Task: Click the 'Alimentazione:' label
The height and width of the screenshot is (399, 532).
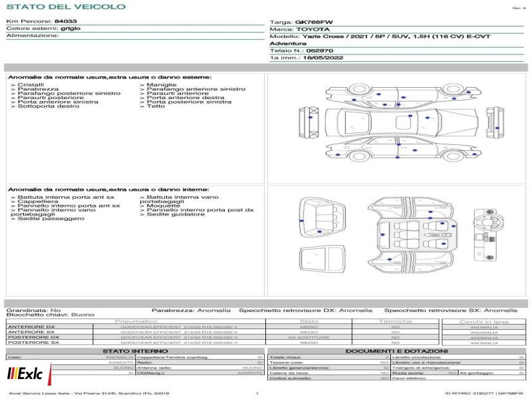Action: (x=32, y=35)
